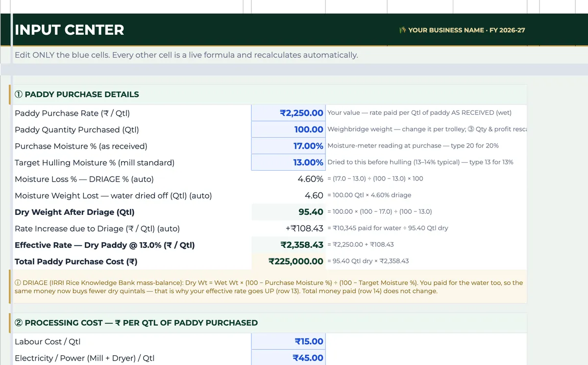Select the ① PADDY PURCHASE DETAILS heading
The width and height of the screenshot is (588, 365).
(77, 94)
